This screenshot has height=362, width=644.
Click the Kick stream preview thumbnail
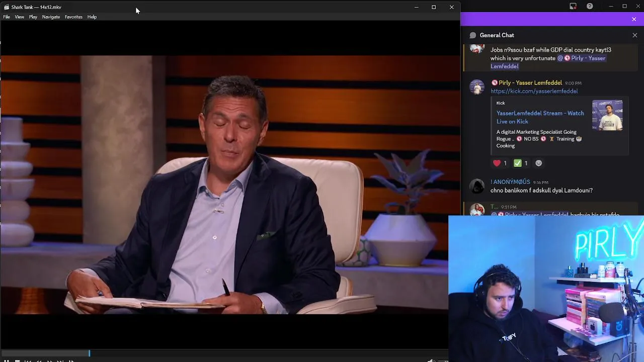(607, 116)
